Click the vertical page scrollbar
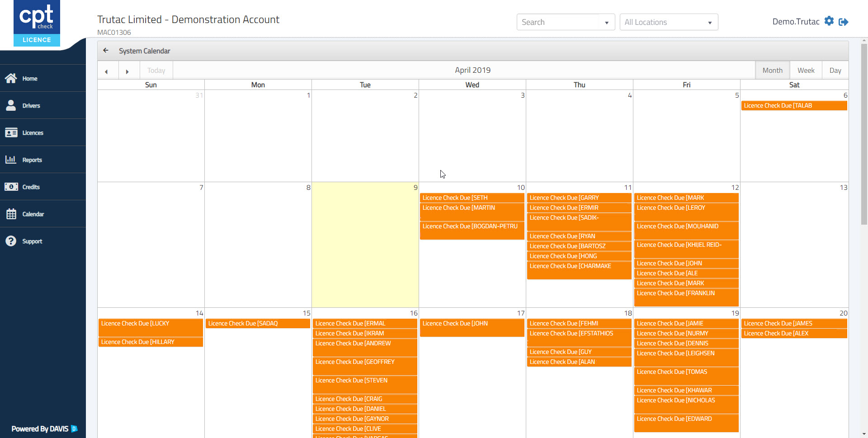The width and height of the screenshot is (868, 438). click(x=864, y=136)
